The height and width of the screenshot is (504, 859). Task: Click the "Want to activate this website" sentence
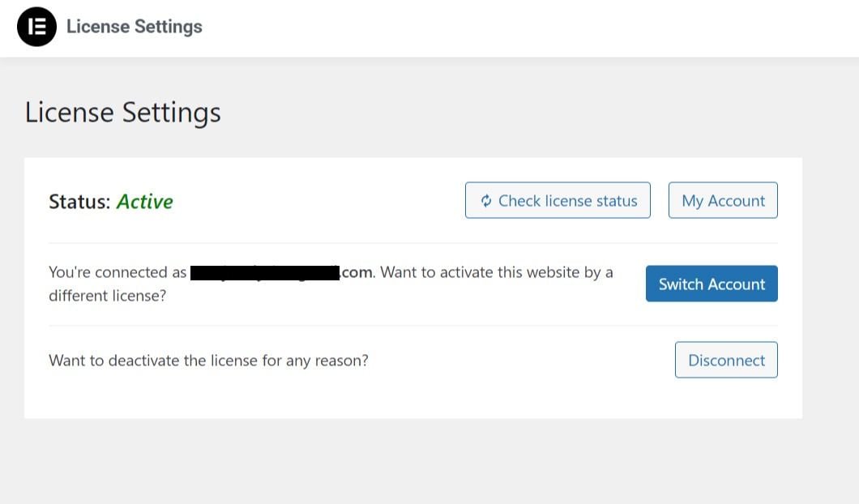pos(496,272)
